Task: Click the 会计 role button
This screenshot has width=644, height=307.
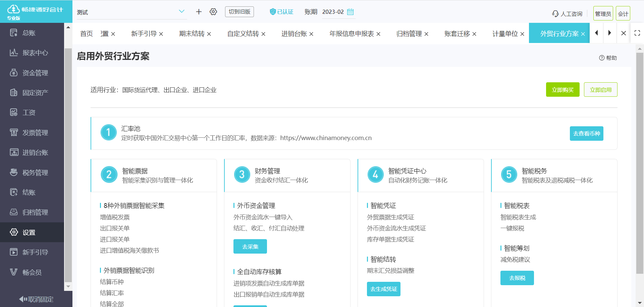Action: [x=623, y=13]
